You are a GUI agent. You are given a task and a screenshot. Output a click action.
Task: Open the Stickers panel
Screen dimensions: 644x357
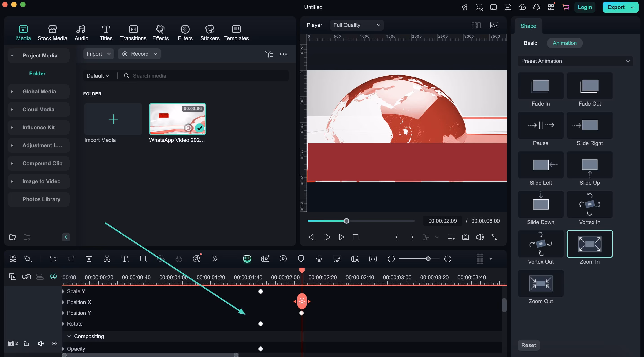pos(209,33)
